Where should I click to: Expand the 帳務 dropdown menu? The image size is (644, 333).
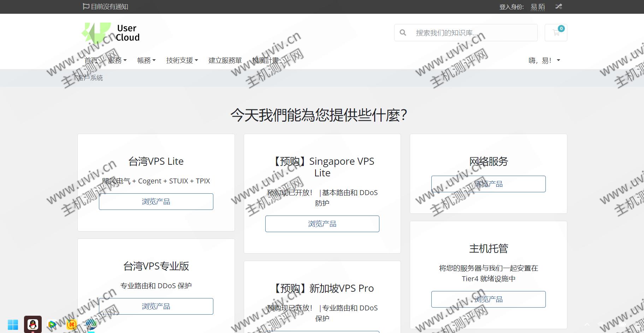(x=146, y=60)
